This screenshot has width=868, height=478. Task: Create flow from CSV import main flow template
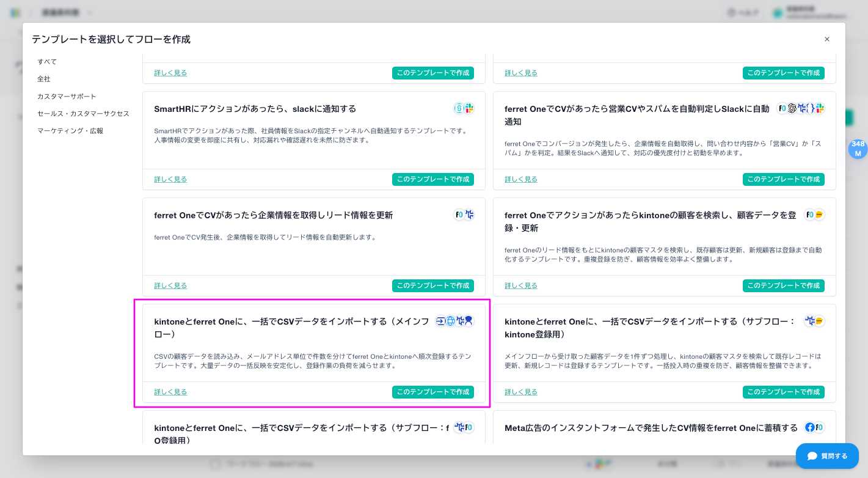coord(432,392)
